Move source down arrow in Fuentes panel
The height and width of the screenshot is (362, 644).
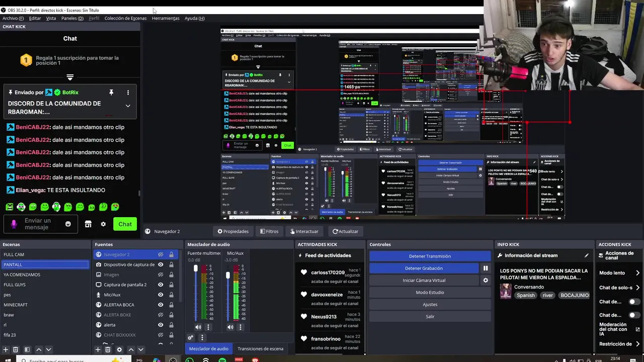point(141,349)
